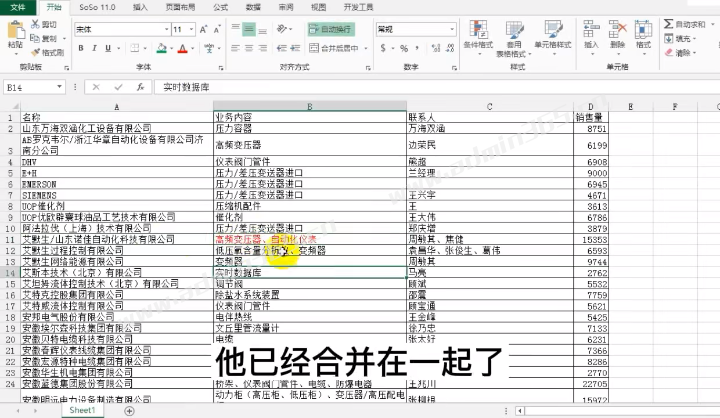720x418 pixels.
Task: Switch to the SoSo 11.0 tab
Action: click(x=97, y=7)
